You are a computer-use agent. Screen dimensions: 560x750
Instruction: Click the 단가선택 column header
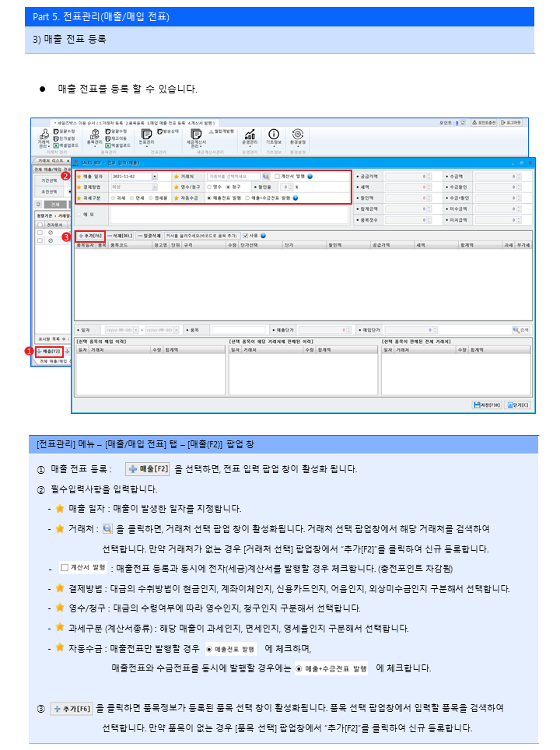point(261,245)
